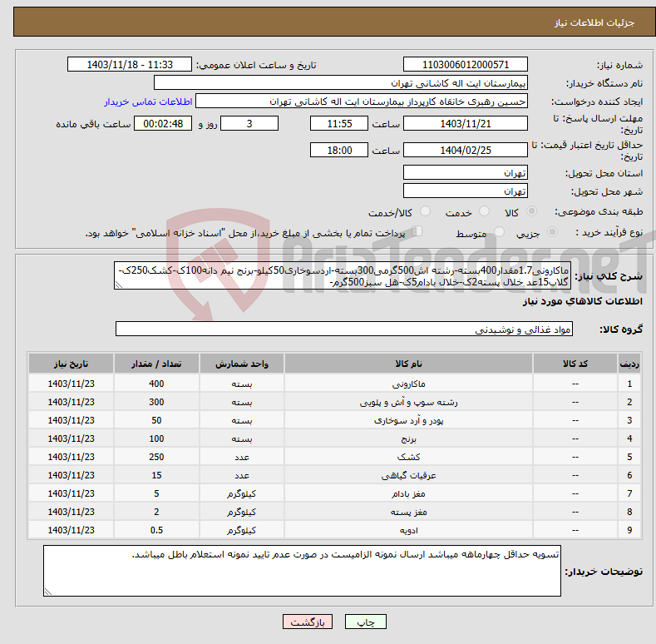Click the remaining days field showing 3

(249, 123)
